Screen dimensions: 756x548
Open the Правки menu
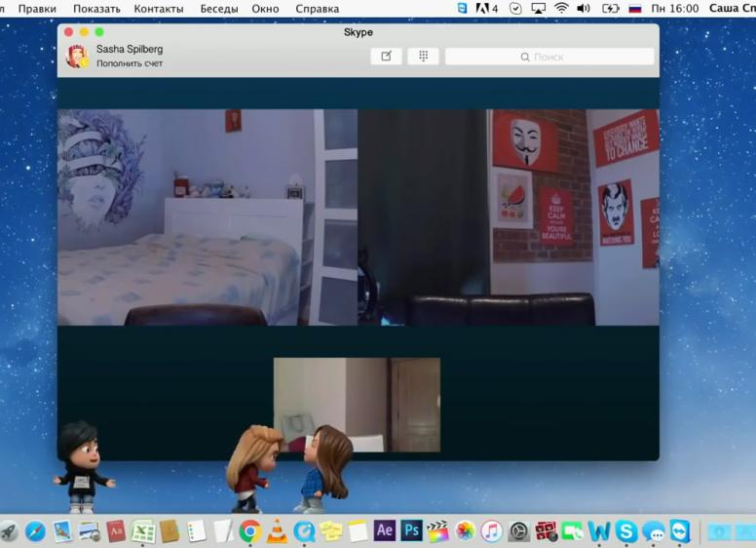click(x=37, y=9)
